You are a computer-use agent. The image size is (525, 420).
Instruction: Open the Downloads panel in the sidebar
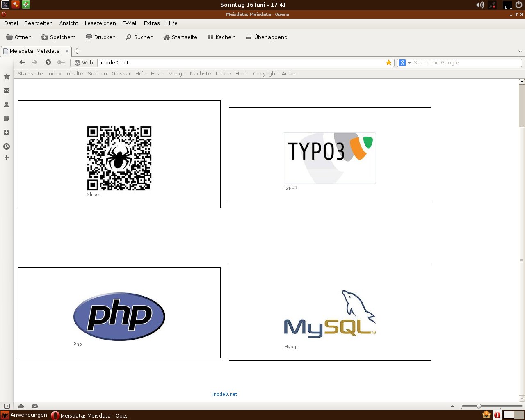[x=7, y=132]
